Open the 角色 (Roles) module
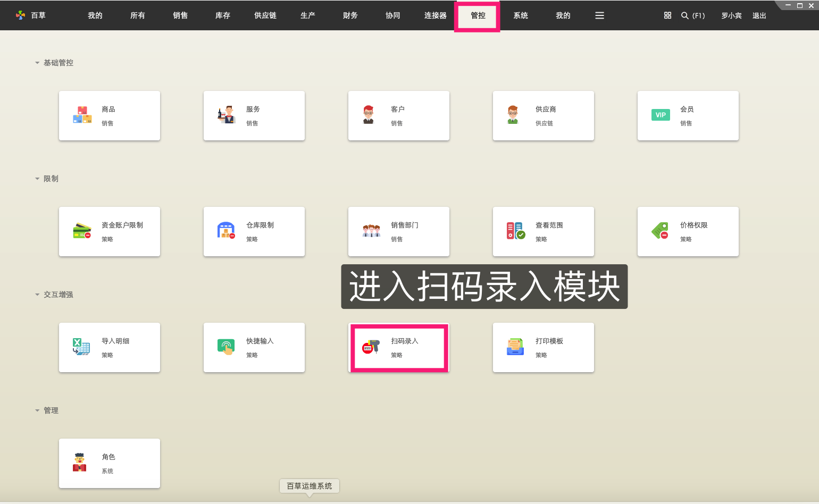This screenshot has width=819, height=504. click(110, 463)
